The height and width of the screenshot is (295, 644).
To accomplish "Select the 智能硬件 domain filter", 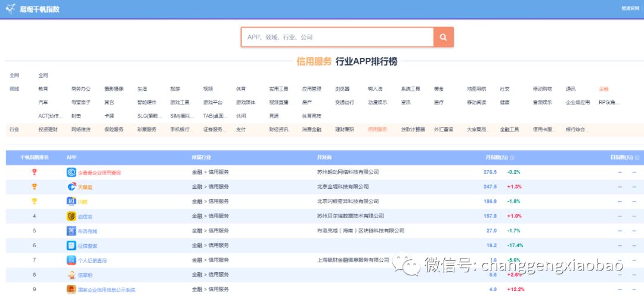I will [x=147, y=103].
